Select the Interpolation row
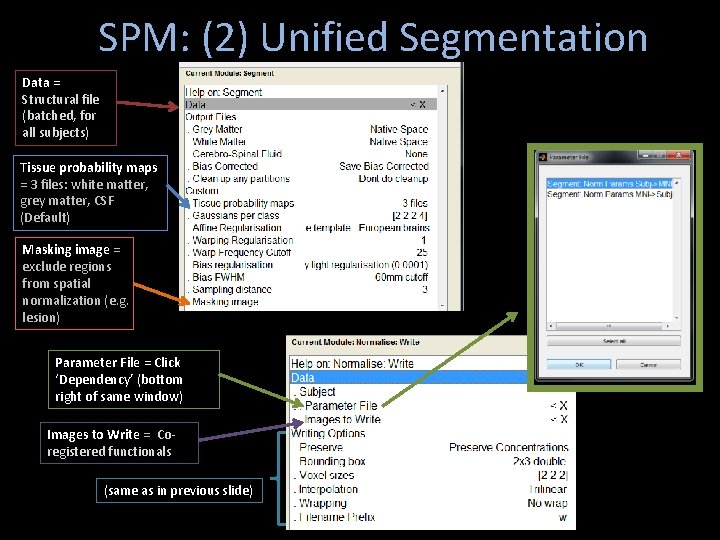 coord(431,489)
